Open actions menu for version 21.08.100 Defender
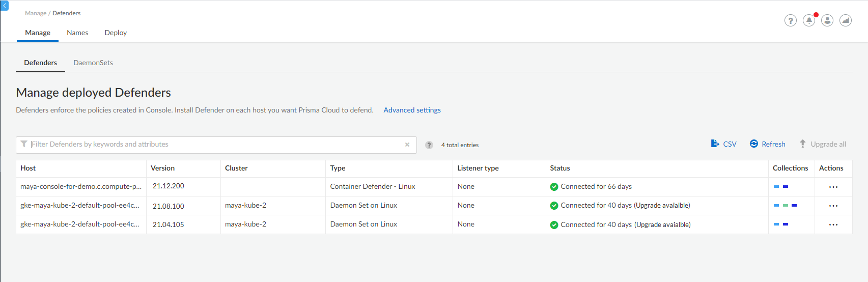Image resolution: width=868 pixels, height=282 pixels. (x=833, y=206)
